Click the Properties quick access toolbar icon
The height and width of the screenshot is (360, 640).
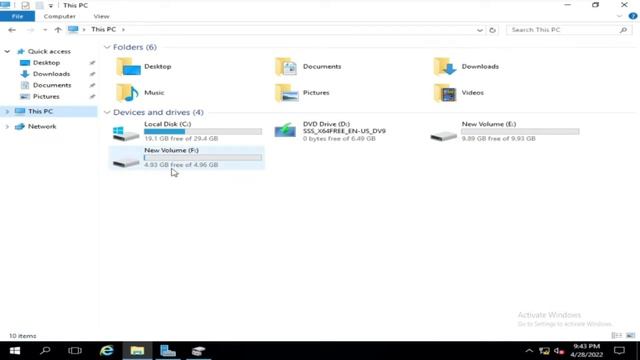(25, 5)
